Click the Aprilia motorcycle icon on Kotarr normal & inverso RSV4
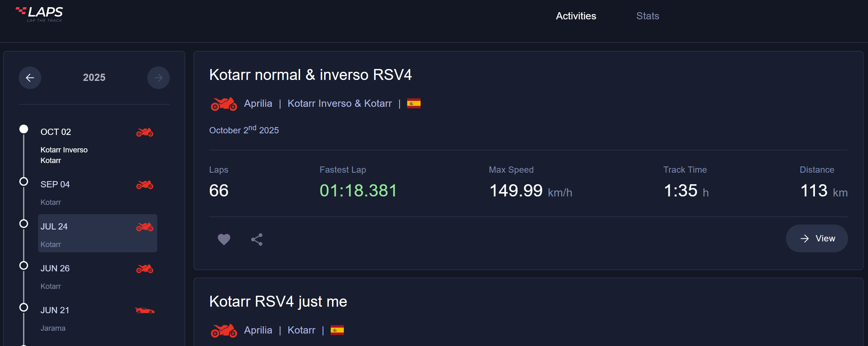The width and height of the screenshot is (868, 346). click(x=224, y=104)
